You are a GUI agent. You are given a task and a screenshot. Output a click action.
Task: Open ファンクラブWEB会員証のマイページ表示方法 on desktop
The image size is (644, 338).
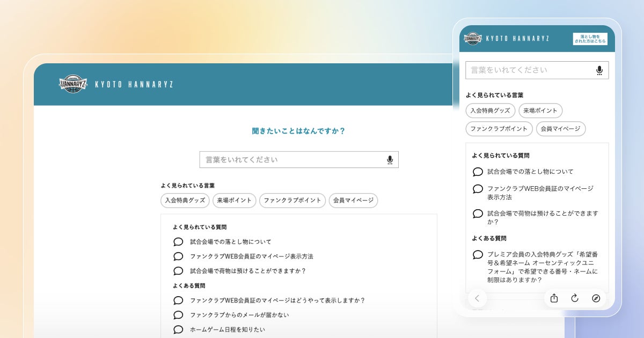point(252,256)
